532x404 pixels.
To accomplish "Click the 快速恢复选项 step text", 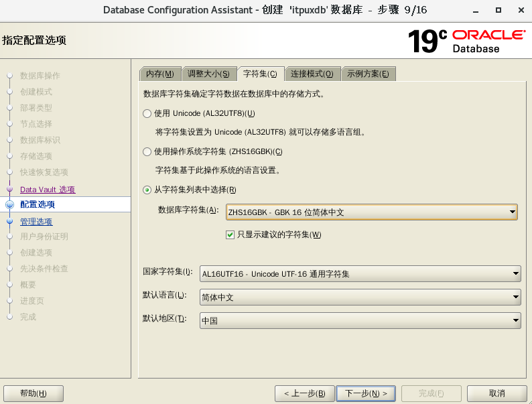I will pos(44,172).
